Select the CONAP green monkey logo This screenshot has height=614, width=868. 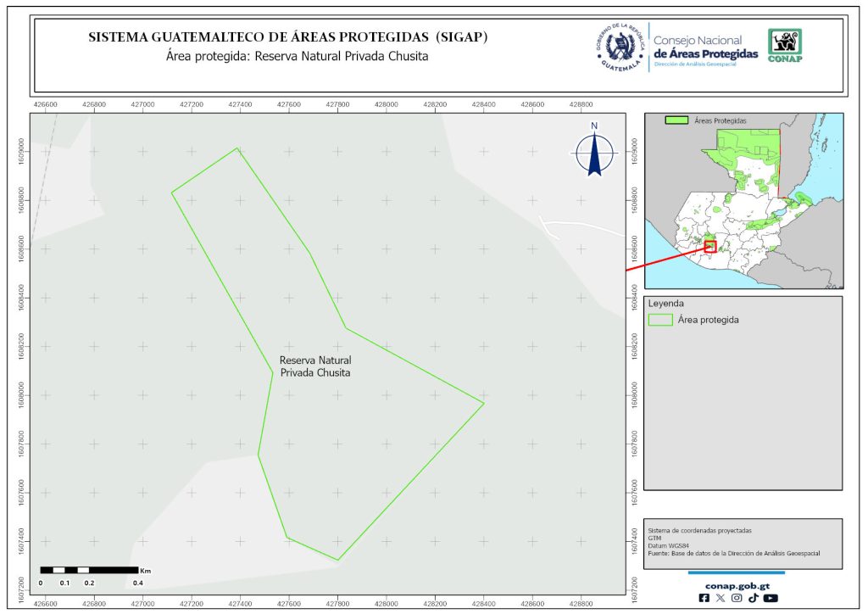(784, 46)
